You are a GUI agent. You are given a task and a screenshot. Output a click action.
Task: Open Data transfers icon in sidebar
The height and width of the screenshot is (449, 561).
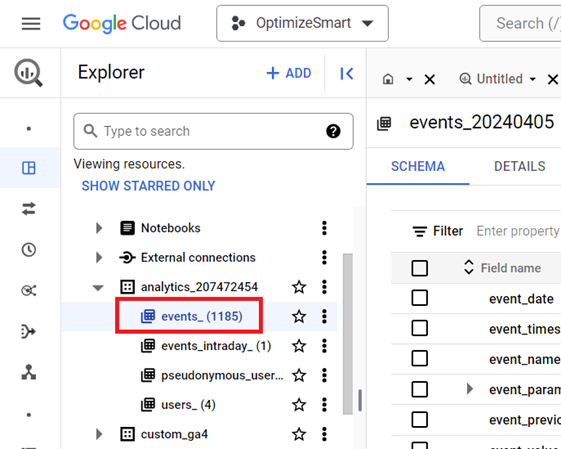pos(29,209)
